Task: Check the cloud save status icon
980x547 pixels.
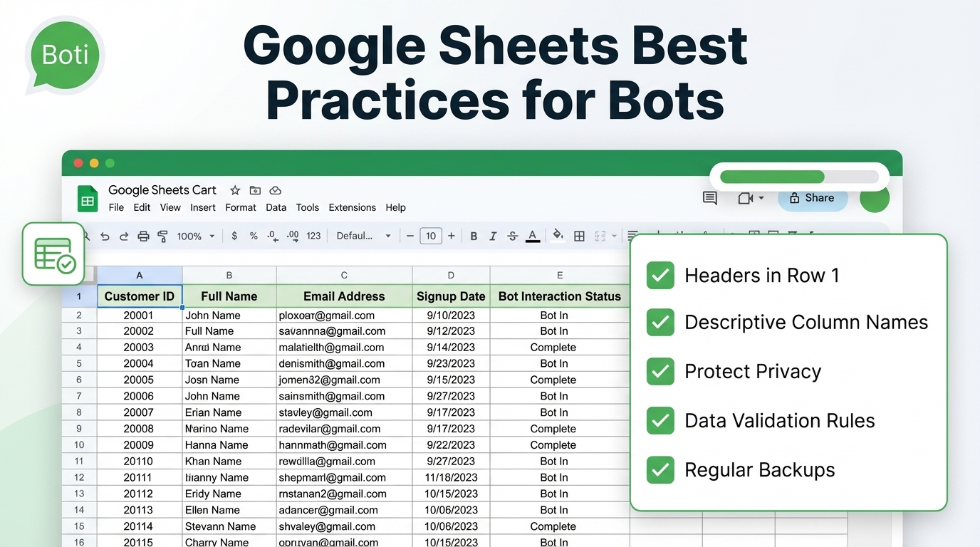Action: (275, 190)
